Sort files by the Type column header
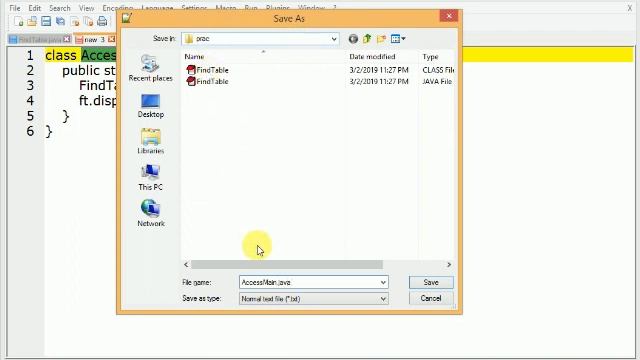 [436, 56]
